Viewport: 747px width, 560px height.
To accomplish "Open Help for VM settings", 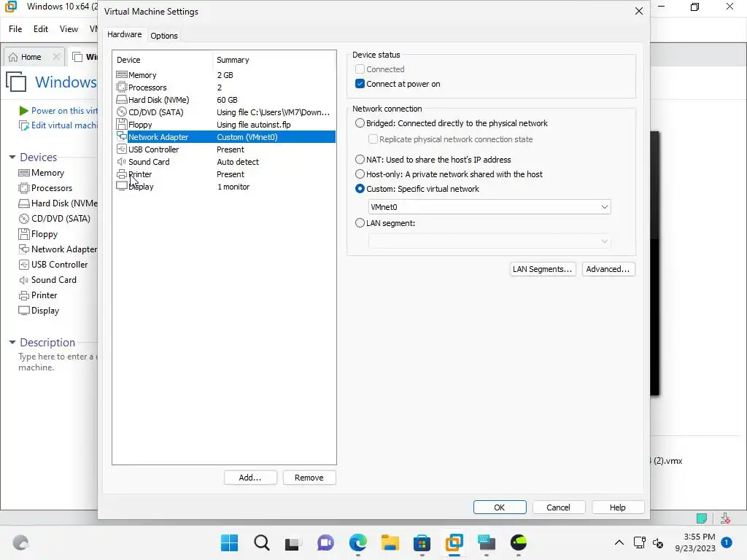I will click(617, 507).
